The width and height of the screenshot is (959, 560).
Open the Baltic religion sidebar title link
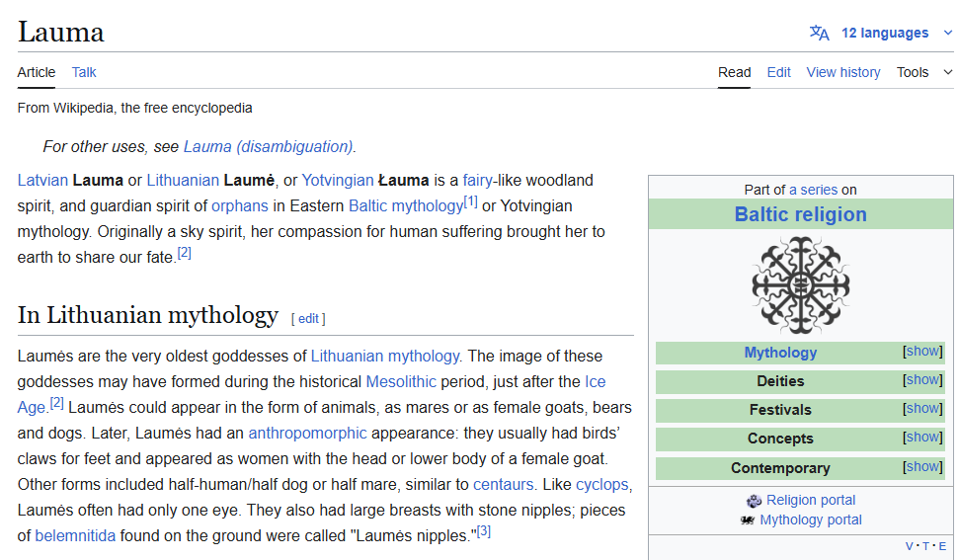(801, 214)
